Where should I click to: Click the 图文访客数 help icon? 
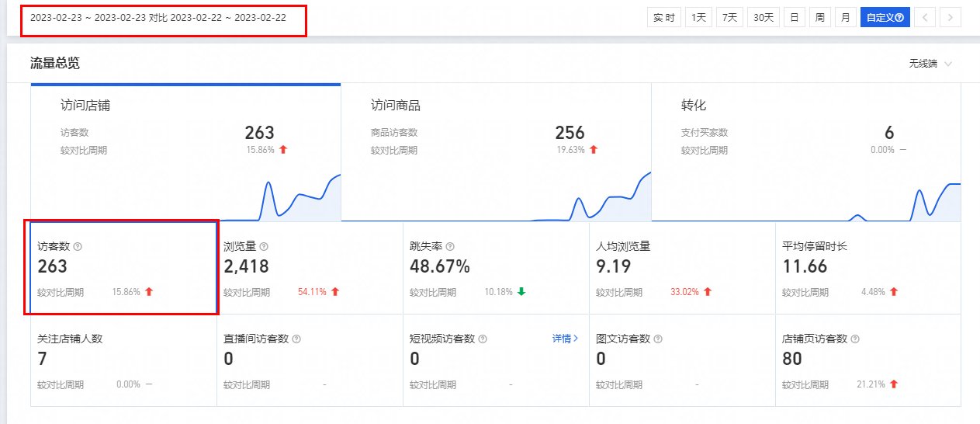659,339
